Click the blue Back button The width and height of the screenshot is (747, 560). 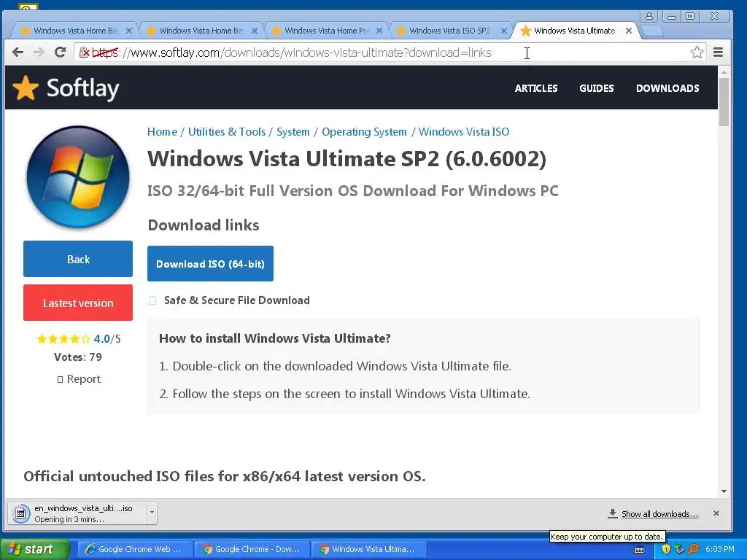[78, 259]
